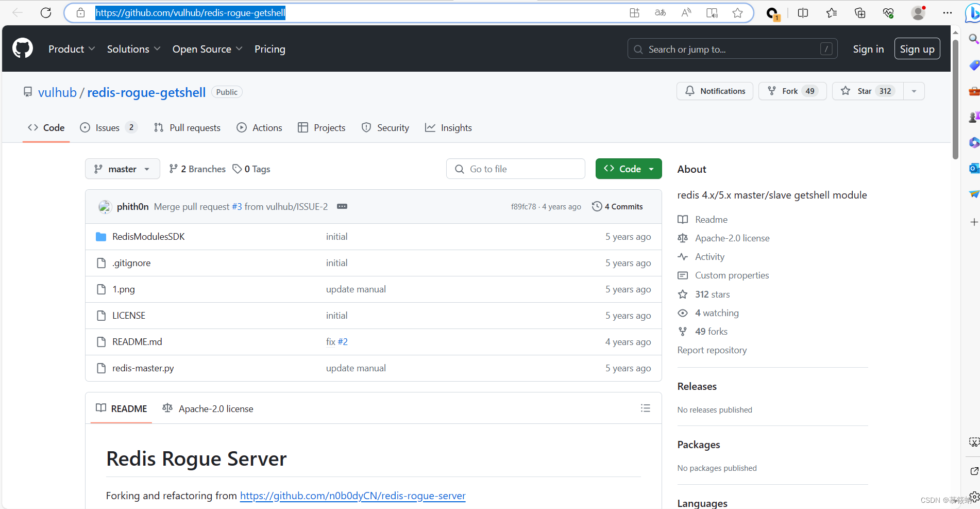Click the back arrow in the browser
Screen dimensions: 980x509
tap(18, 13)
